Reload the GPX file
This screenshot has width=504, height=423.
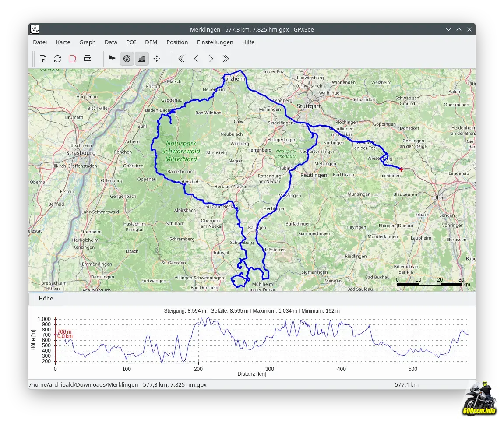58,59
